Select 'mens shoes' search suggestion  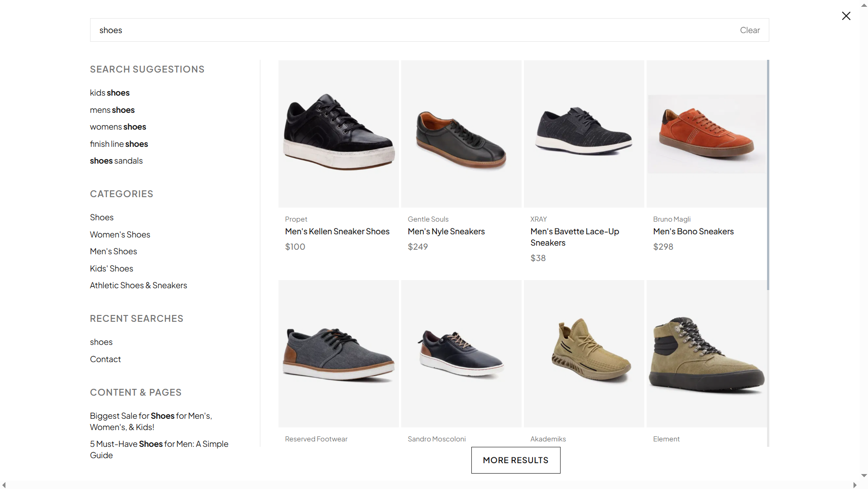pos(112,110)
